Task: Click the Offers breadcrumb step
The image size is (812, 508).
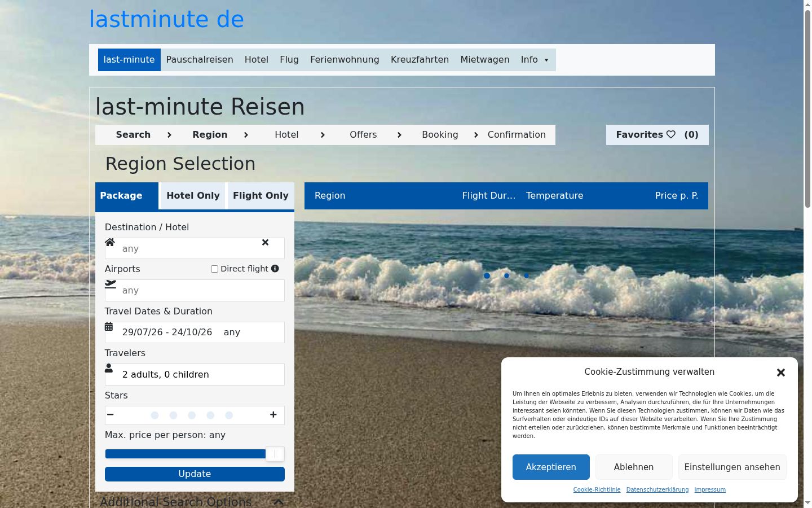Action: [x=363, y=135]
